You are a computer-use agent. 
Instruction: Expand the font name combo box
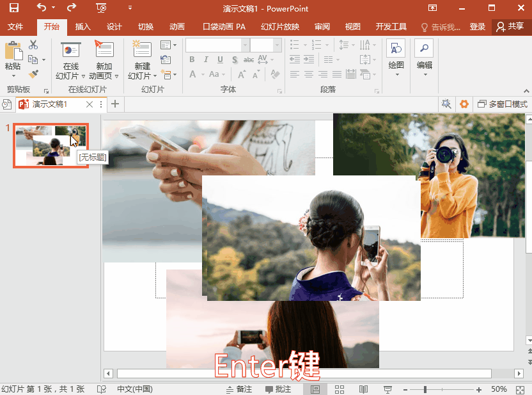tap(245, 45)
